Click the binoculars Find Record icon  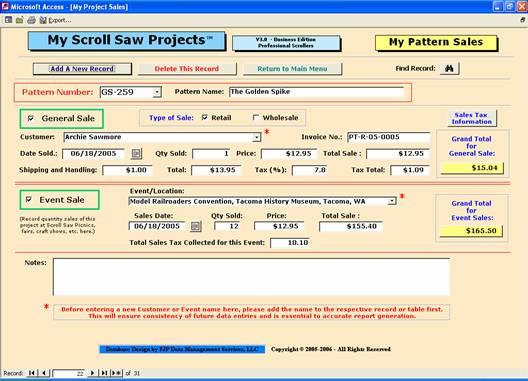pyautogui.click(x=449, y=68)
